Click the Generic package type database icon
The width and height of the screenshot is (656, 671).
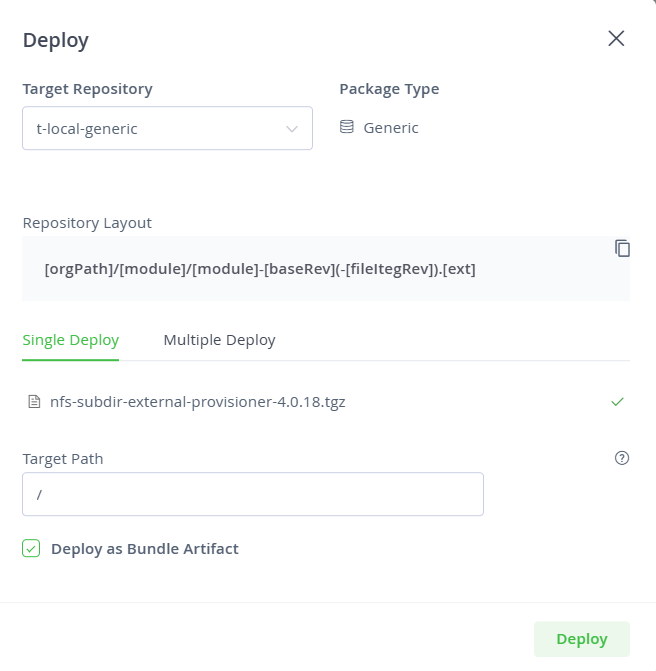347,127
